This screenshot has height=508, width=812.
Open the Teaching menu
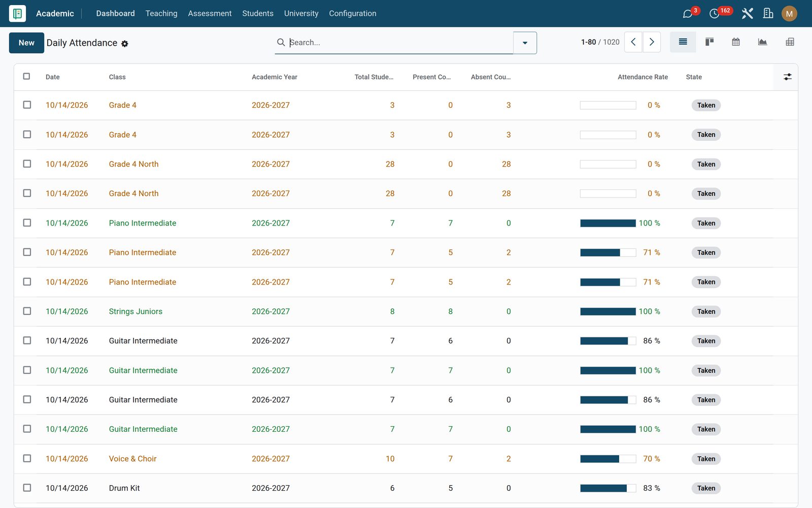tap(161, 14)
